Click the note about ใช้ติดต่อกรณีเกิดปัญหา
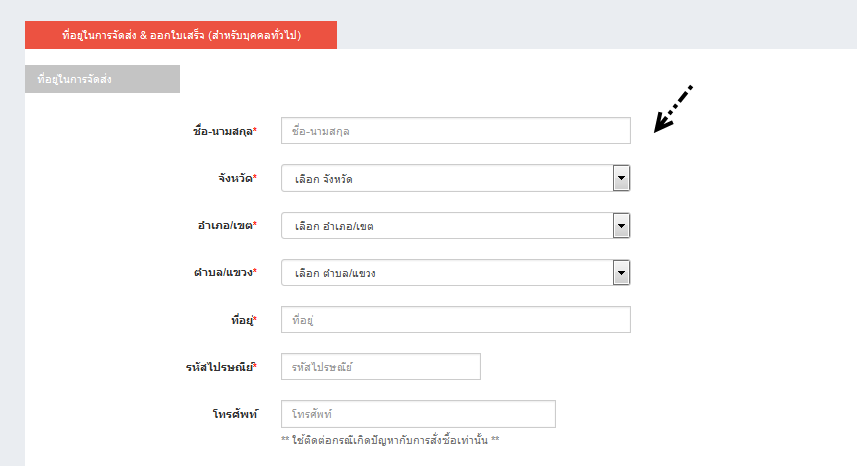Image resolution: width=857 pixels, height=466 pixels. pyautogui.click(x=390, y=440)
